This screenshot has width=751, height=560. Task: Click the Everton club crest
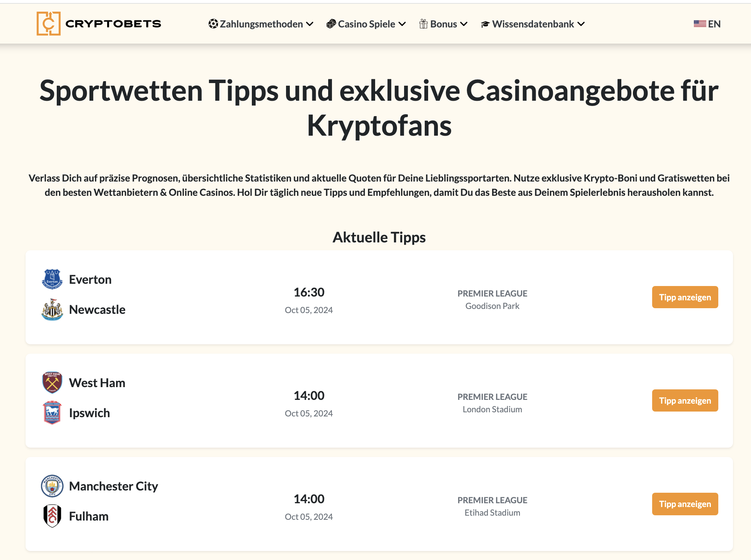point(52,279)
